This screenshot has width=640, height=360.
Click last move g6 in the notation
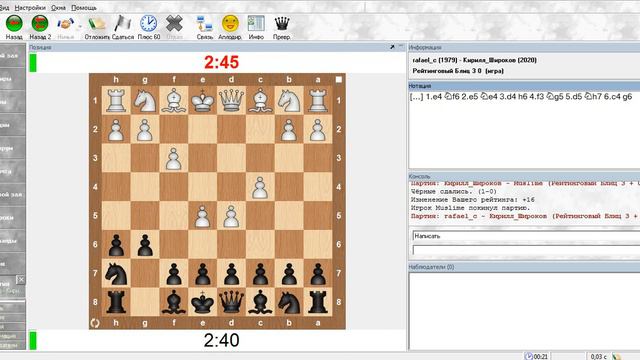627,97
